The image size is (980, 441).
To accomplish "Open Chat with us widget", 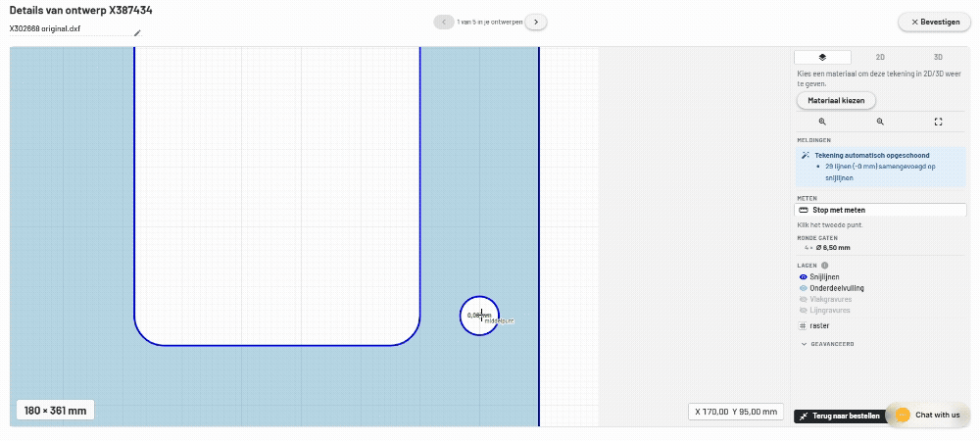I will 927,416.
